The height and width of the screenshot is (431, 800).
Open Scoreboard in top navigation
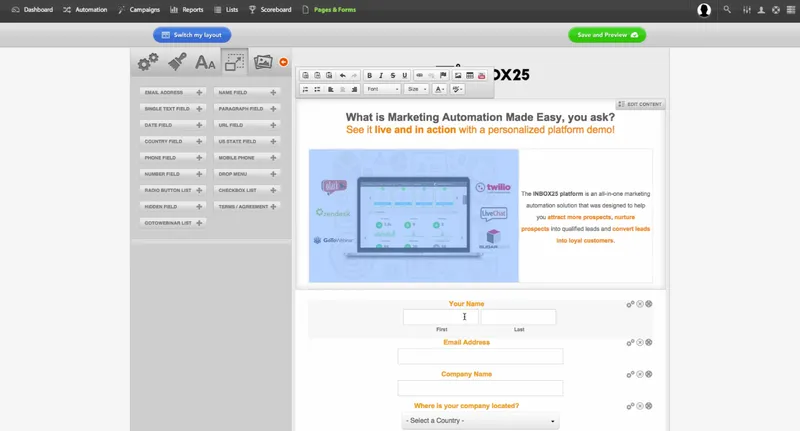tap(270, 10)
